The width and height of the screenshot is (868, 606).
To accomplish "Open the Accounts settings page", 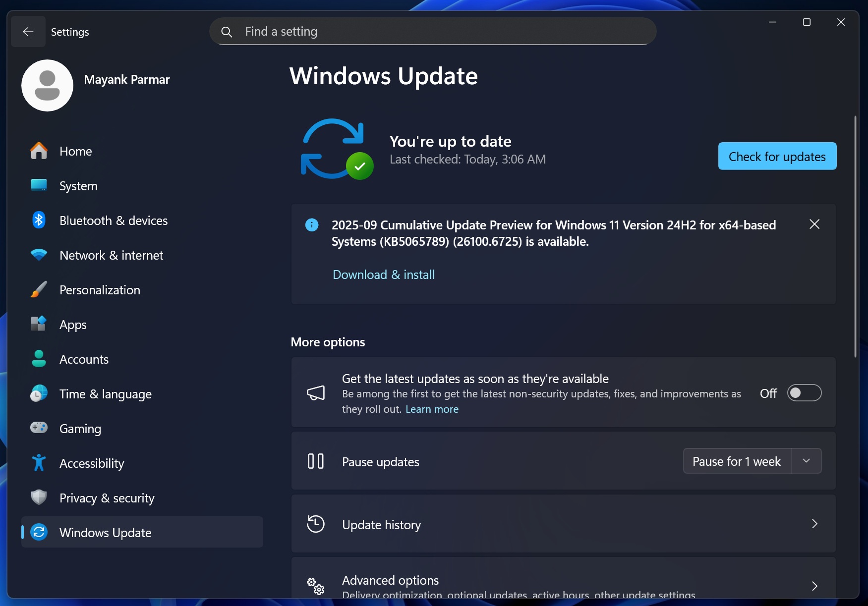I will 84,359.
